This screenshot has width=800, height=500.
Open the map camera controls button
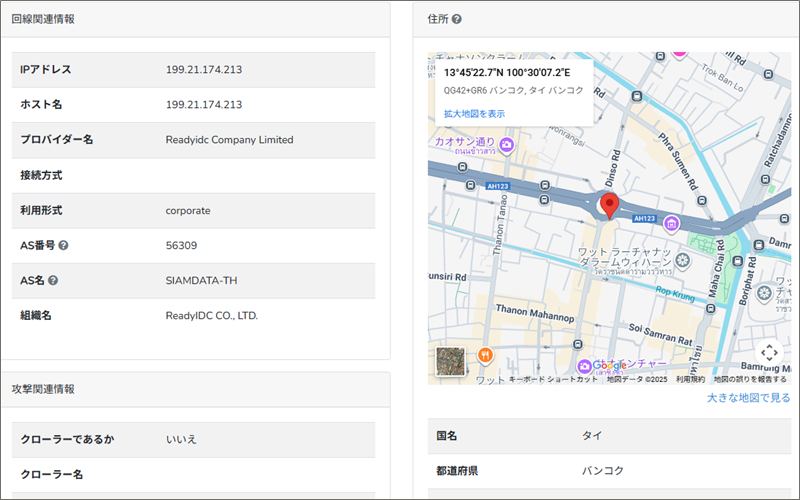click(768, 352)
